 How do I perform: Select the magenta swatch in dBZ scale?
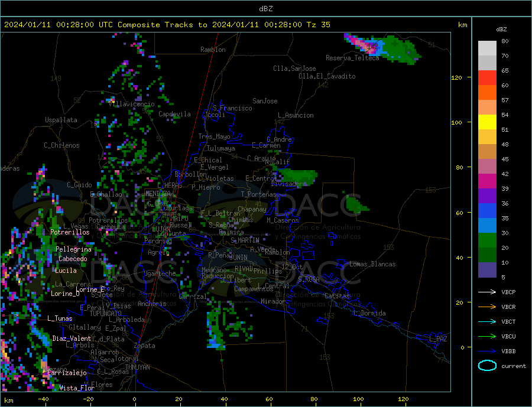tap(487, 181)
